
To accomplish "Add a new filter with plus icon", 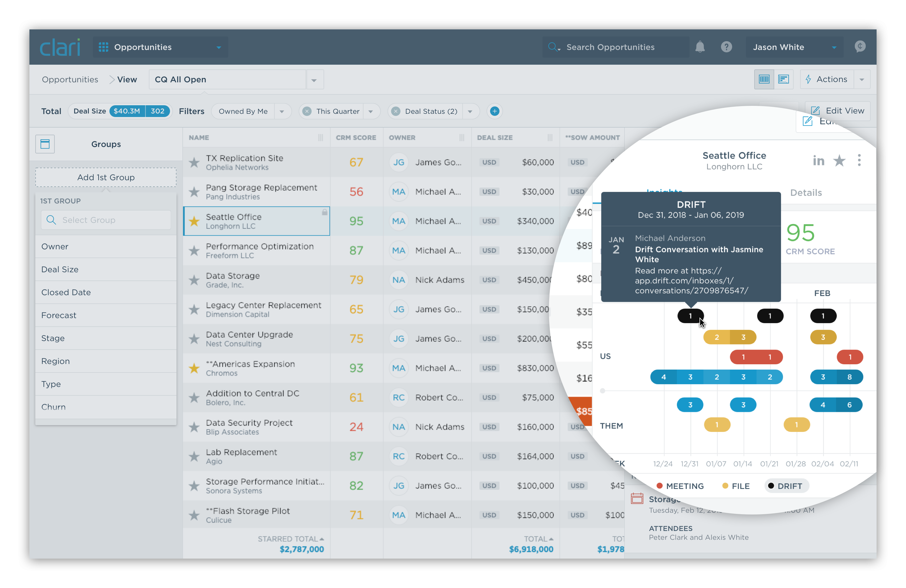I will pyautogui.click(x=494, y=111).
